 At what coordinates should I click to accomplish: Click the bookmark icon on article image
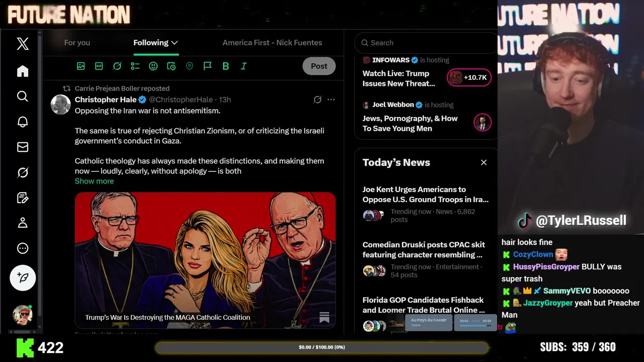[x=325, y=317]
